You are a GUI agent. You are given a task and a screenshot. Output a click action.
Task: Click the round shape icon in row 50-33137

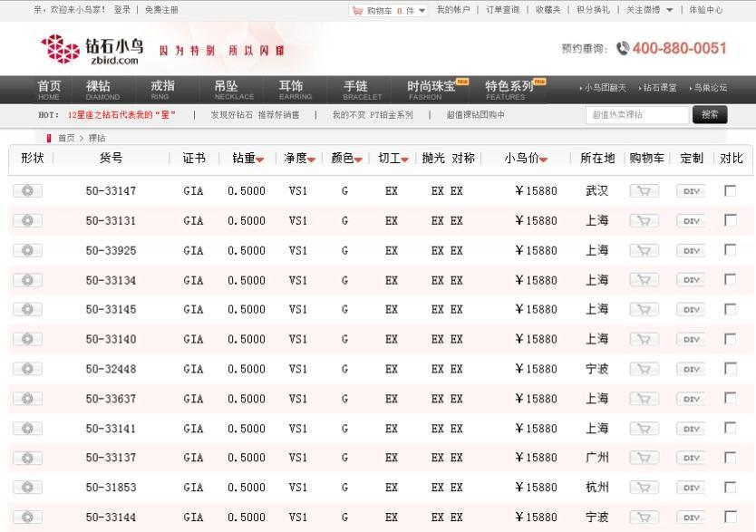click(27, 458)
